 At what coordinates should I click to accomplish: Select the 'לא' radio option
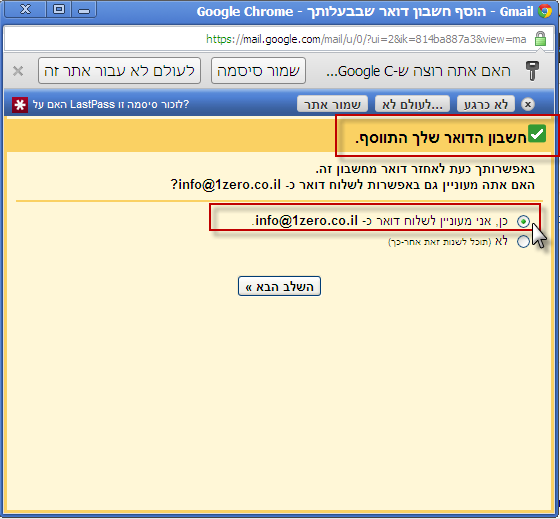pyautogui.click(x=523, y=241)
